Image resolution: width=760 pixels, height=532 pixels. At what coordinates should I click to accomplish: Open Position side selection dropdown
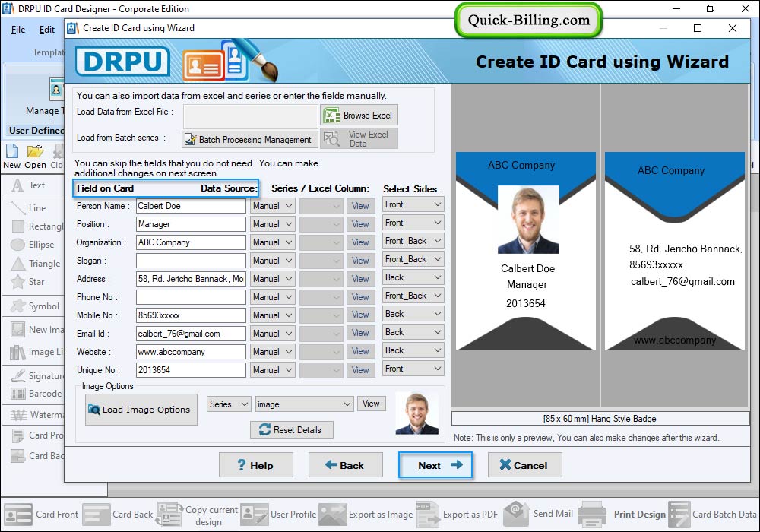point(413,223)
